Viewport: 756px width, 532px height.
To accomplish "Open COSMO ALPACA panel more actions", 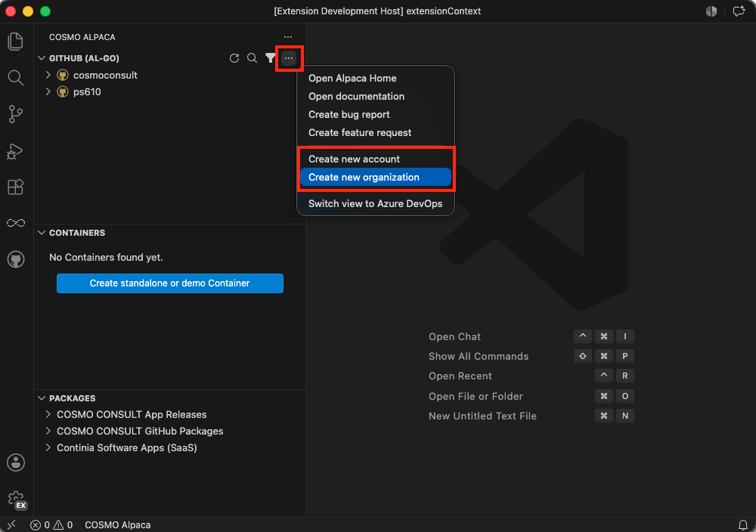I will tap(288, 37).
